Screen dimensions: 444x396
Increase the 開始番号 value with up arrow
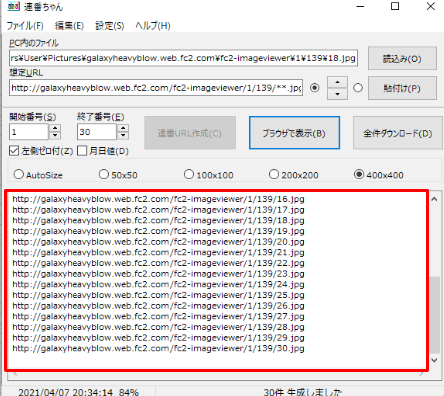coord(55,128)
